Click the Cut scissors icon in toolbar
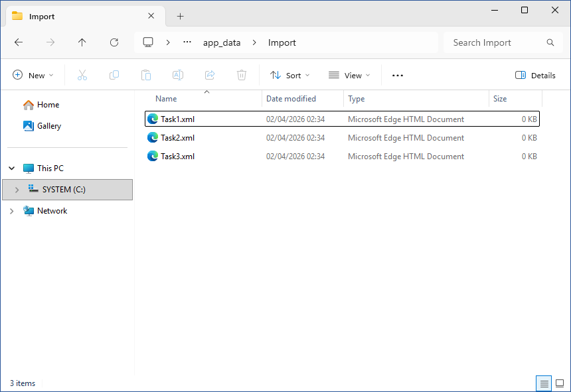 click(x=82, y=76)
